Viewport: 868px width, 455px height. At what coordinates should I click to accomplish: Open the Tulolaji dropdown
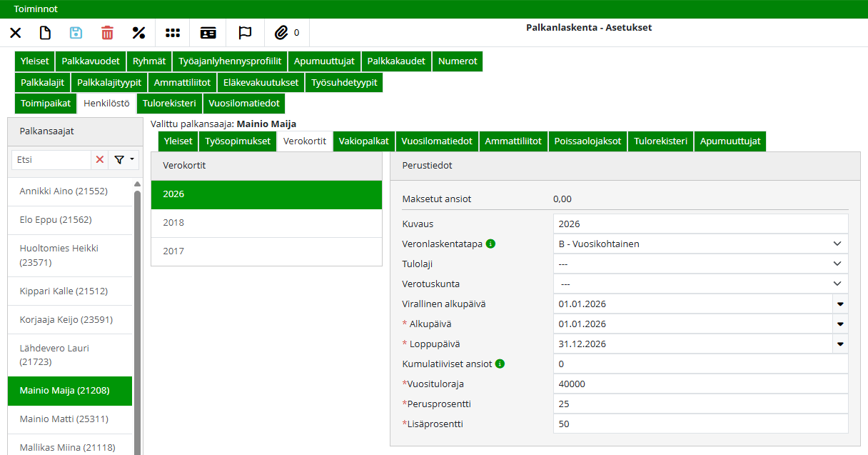coord(837,264)
